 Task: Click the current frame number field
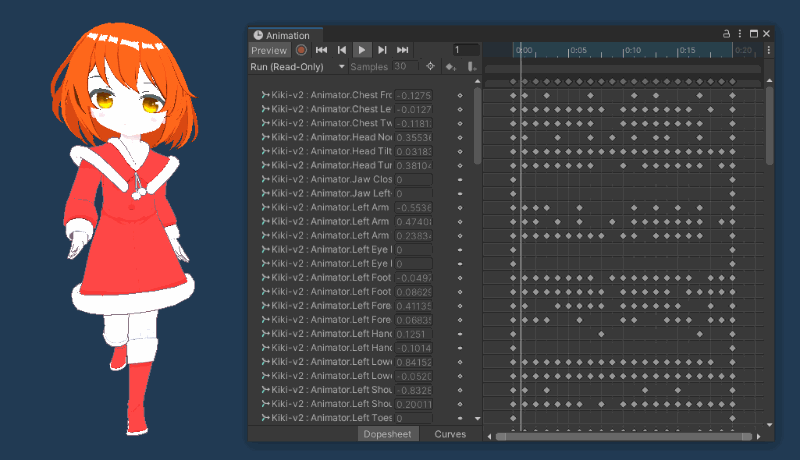pyautogui.click(x=466, y=50)
